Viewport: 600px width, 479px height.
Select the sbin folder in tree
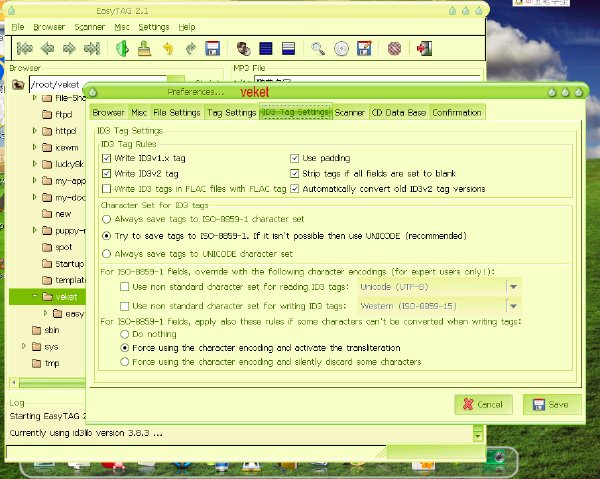pyautogui.click(x=52, y=330)
